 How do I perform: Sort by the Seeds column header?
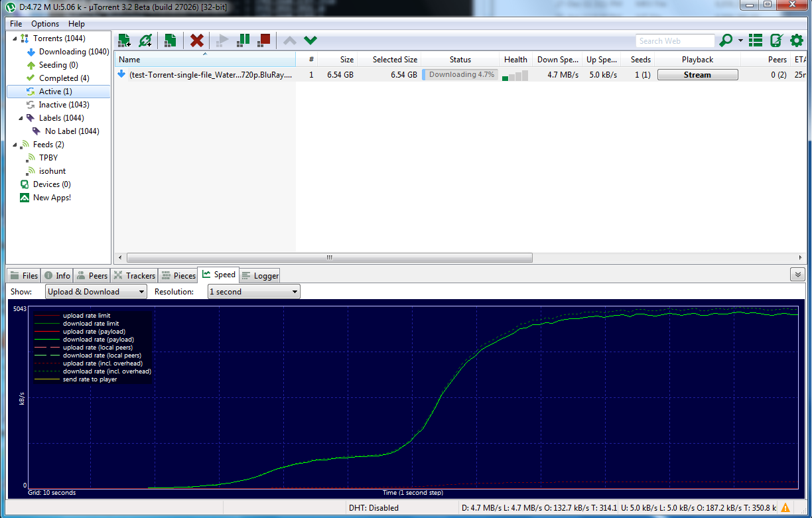point(638,60)
